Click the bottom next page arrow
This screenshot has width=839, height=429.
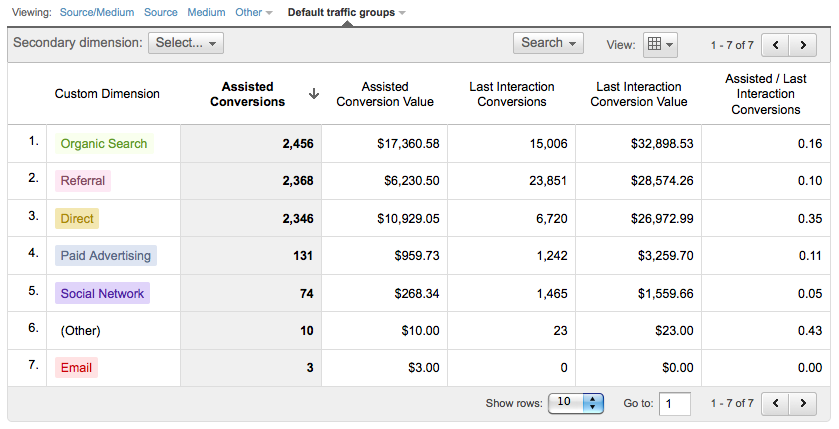(x=803, y=403)
